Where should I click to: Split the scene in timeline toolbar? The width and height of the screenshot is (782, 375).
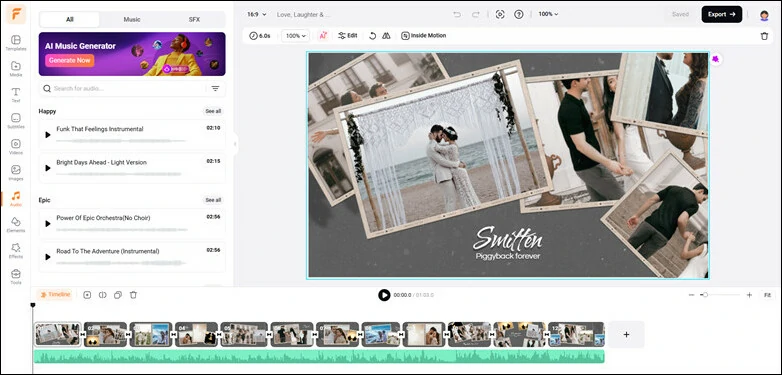click(103, 295)
